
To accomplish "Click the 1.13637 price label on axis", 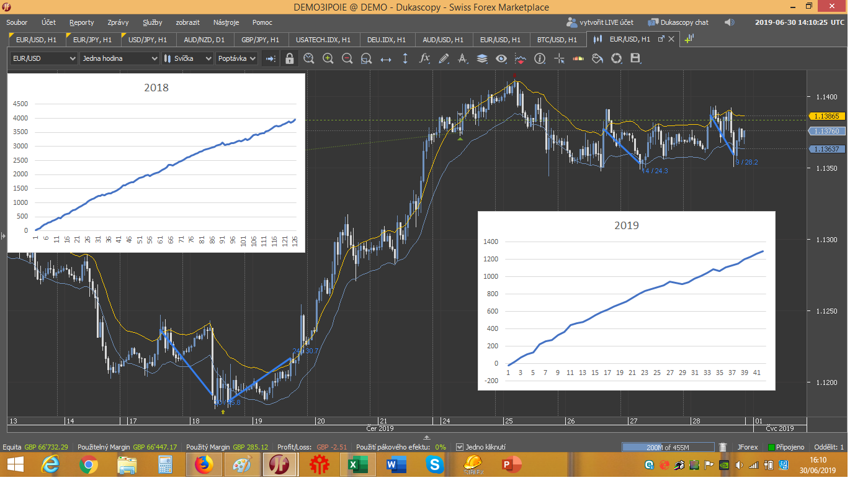I will pyautogui.click(x=827, y=149).
